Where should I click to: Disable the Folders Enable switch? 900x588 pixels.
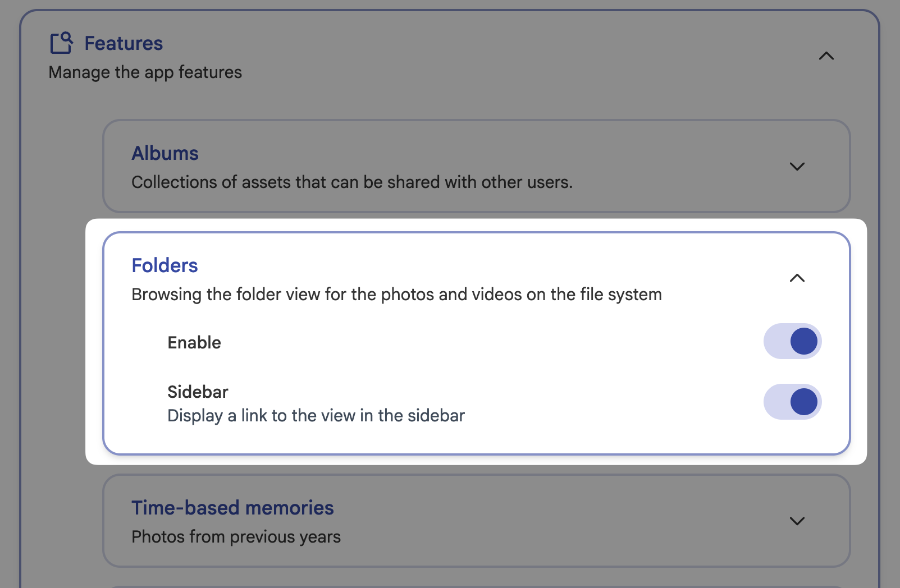[792, 341]
